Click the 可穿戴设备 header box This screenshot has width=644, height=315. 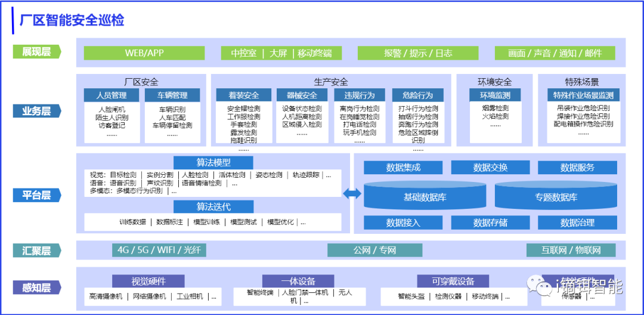pos(453,282)
